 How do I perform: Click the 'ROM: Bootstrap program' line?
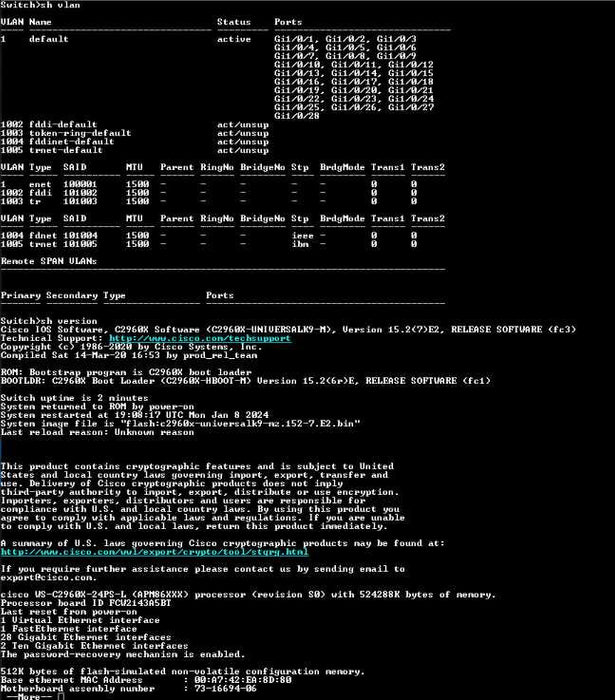pyautogui.click(x=126, y=372)
